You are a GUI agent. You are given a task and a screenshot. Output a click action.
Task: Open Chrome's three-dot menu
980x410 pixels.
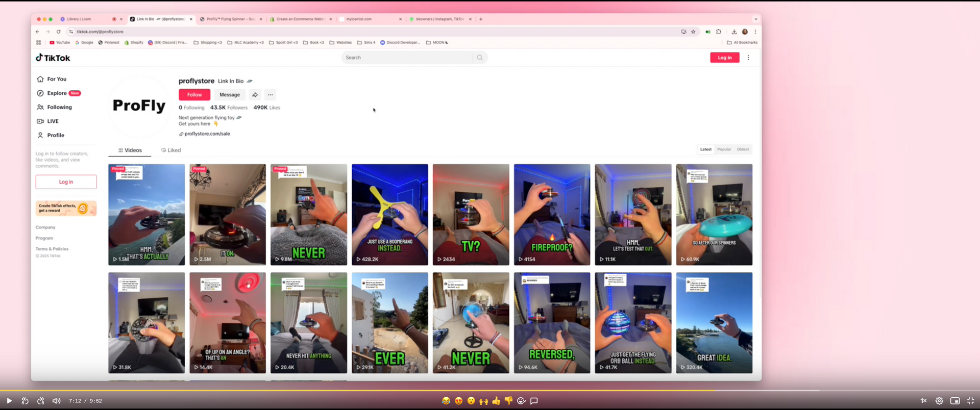(x=755, y=32)
